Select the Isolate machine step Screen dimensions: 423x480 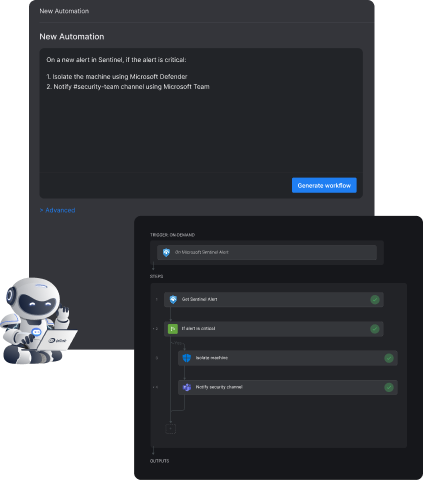coord(288,358)
